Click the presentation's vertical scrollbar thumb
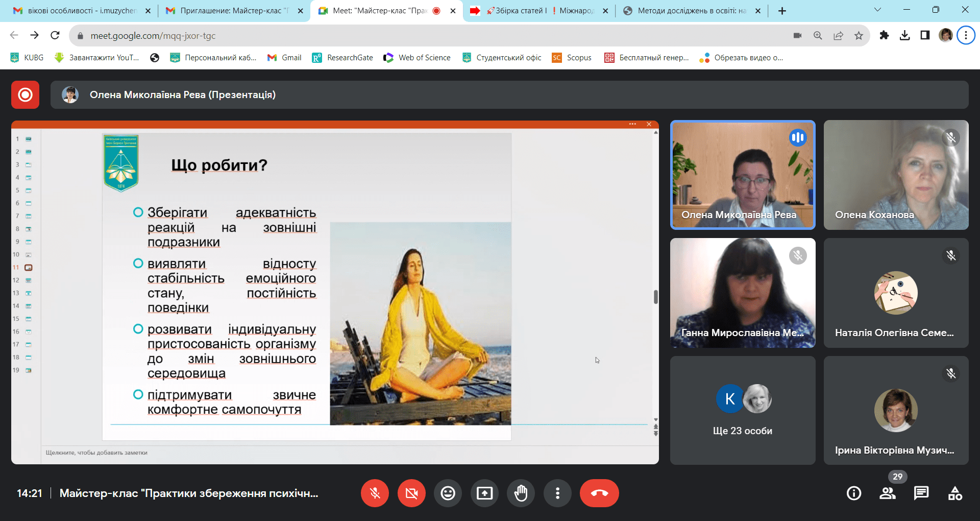The height and width of the screenshot is (521, 980). (655, 297)
